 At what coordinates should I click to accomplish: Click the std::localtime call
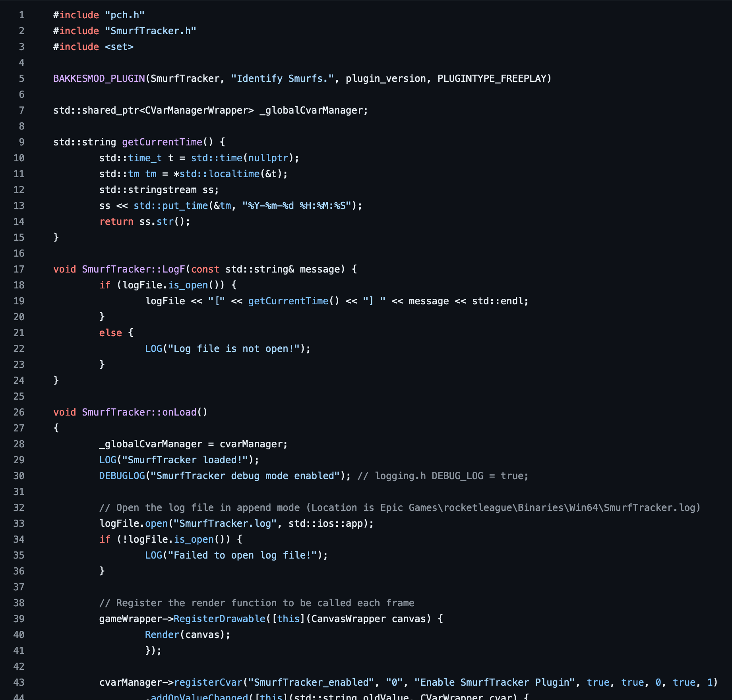coord(220,174)
